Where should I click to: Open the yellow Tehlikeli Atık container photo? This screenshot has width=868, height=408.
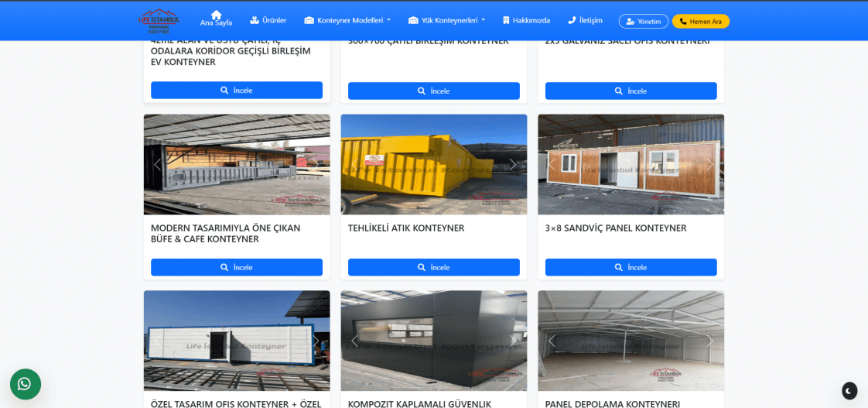(434, 165)
